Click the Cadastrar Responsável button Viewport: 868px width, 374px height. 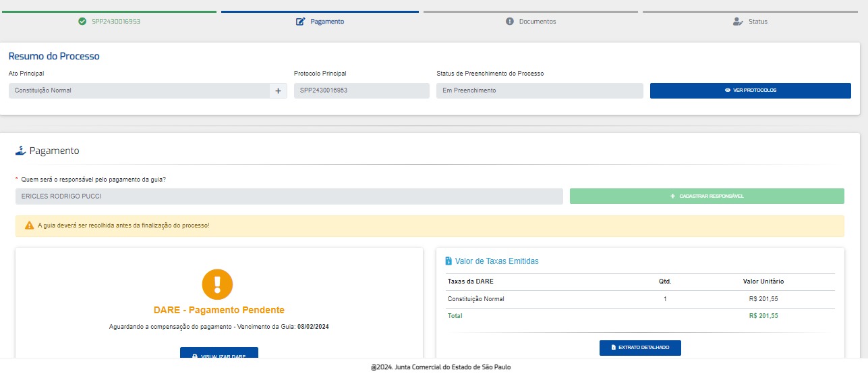[707, 196]
